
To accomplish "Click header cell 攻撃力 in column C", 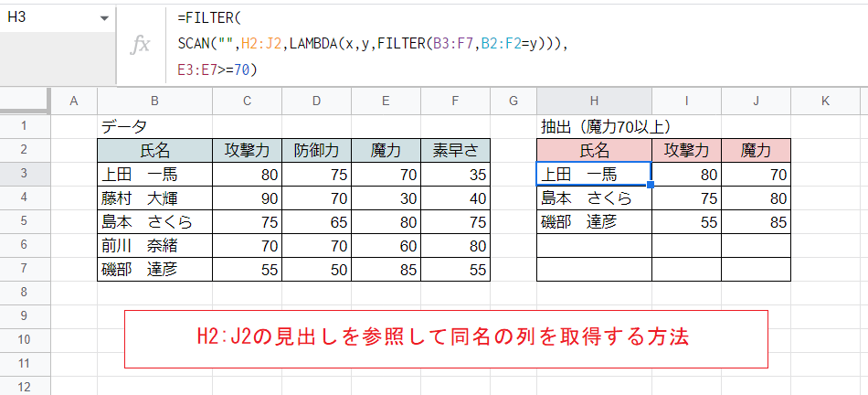I will (x=247, y=150).
